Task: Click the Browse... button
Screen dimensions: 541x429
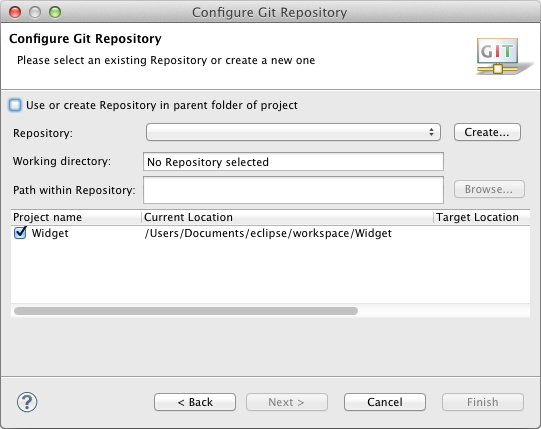Action: (489, 189)
